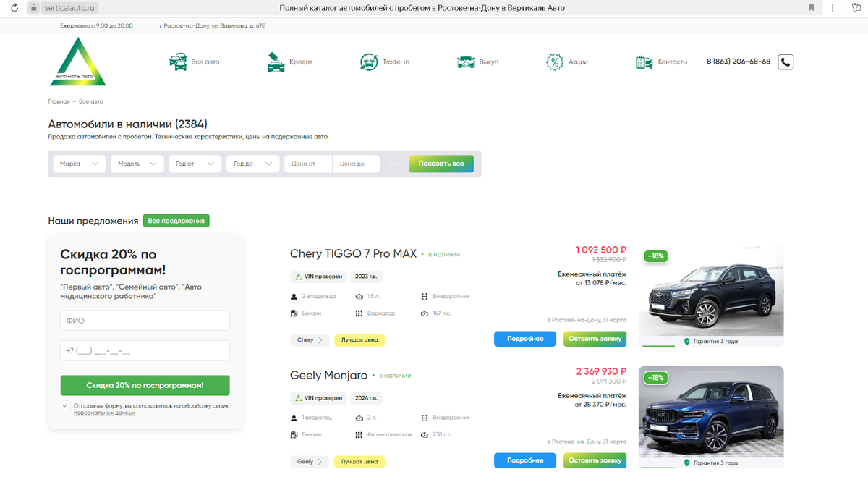Click the 1.5 л. engine icon

(359, 296)
